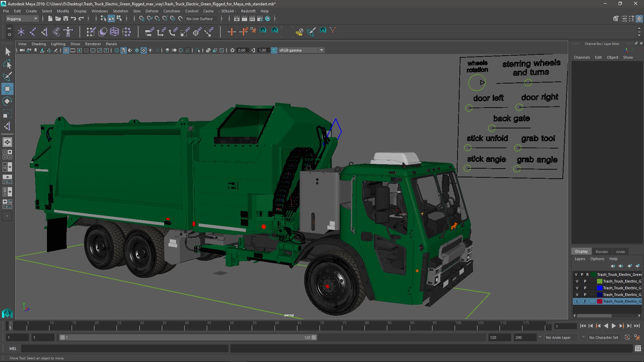Open the Renderer menu from menu bar

[x=93, y=43]
